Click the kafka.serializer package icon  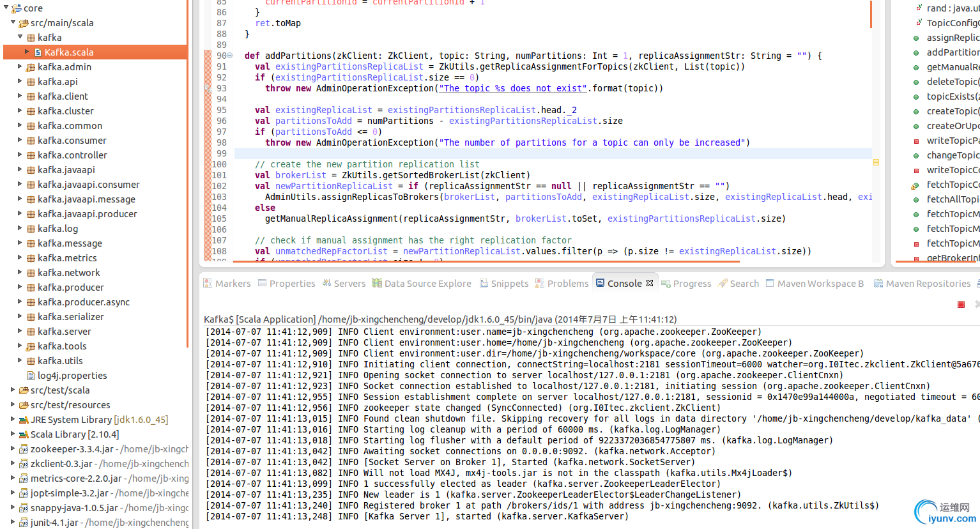[31, 317]
